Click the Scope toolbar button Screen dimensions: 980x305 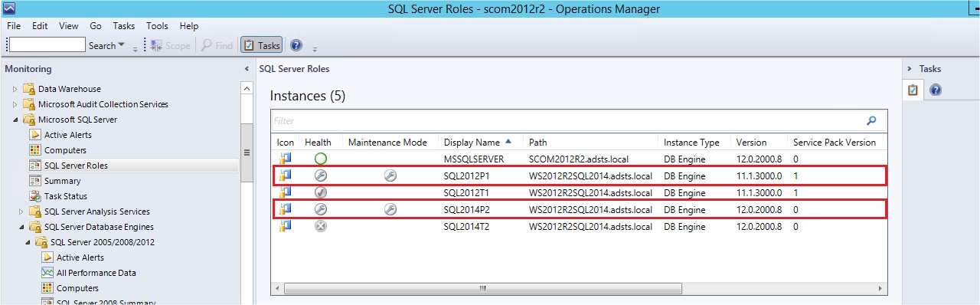pyautogui.click(x=170, y=46)
